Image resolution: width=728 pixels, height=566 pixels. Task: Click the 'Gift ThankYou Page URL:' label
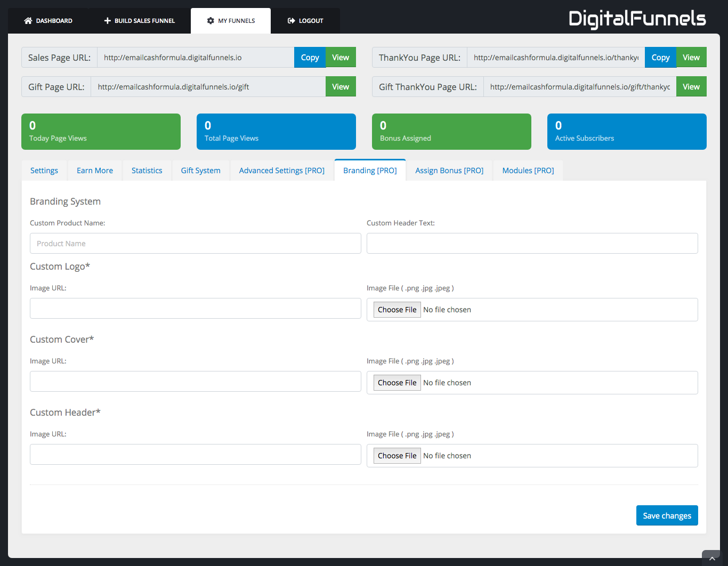tap(428, 87)
